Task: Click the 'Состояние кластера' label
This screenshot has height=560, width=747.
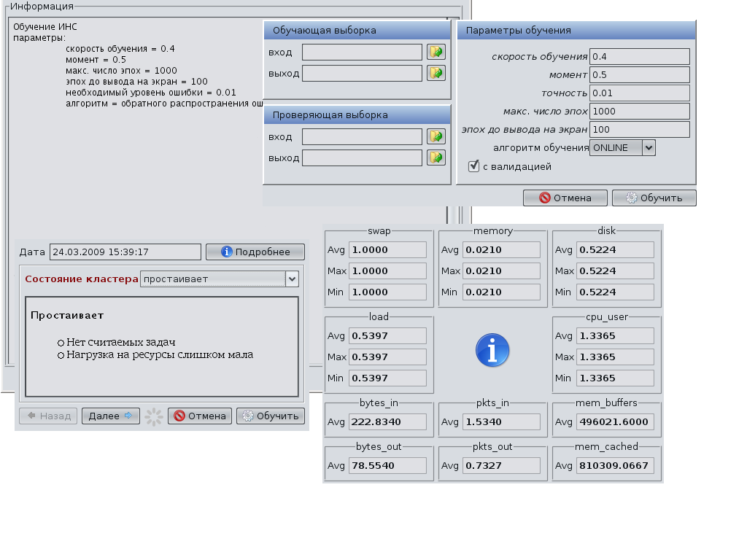Action: pyautogui.click(x=82, y=279)
